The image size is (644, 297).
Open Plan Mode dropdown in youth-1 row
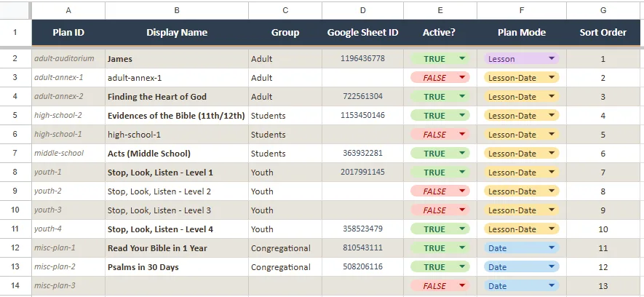pyautogui.click(x=522, y=172)
